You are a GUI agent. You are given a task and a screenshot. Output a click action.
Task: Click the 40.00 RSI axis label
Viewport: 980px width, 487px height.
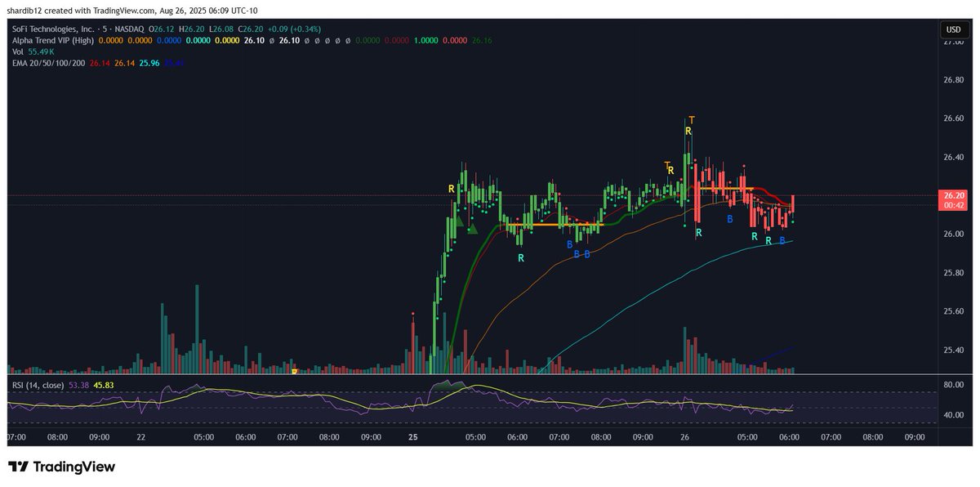click(x=953, y=415)
